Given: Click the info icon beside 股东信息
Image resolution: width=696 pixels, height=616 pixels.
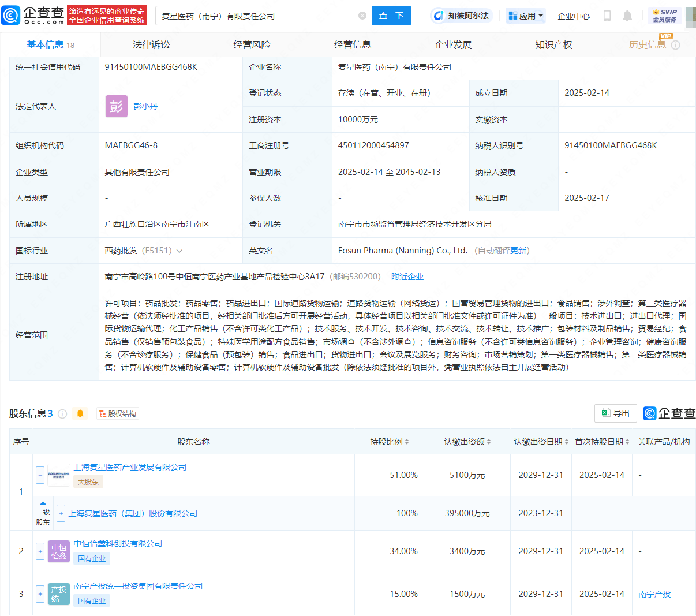Looking at the screenshot, I should [x=62, y=414].
